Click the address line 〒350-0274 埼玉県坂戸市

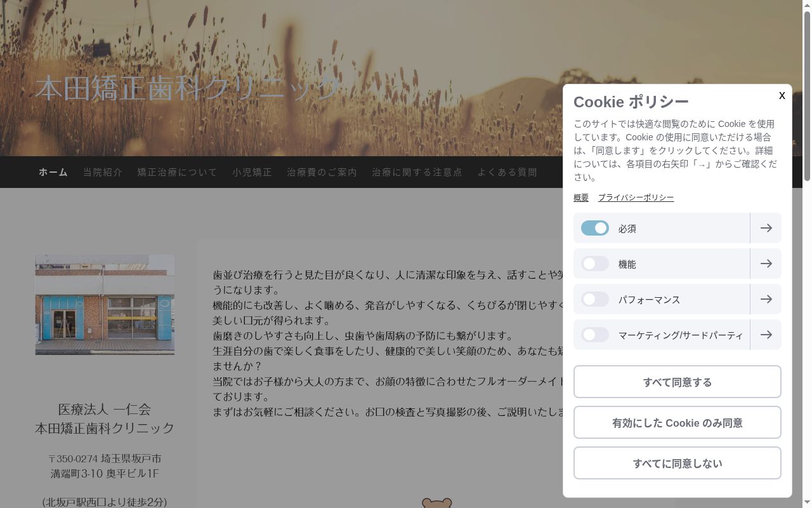pyautogui.click(x=105, y=458)
